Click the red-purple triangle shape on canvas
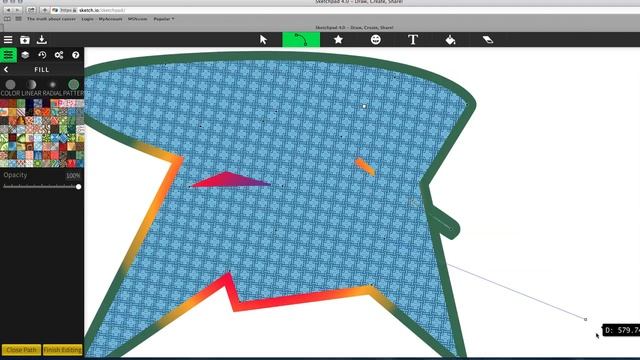 tap(229, 180)
